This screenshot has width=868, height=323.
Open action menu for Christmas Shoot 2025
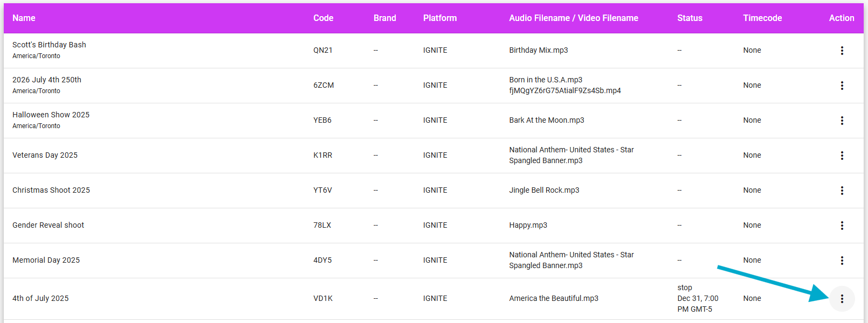coord(842,191)
